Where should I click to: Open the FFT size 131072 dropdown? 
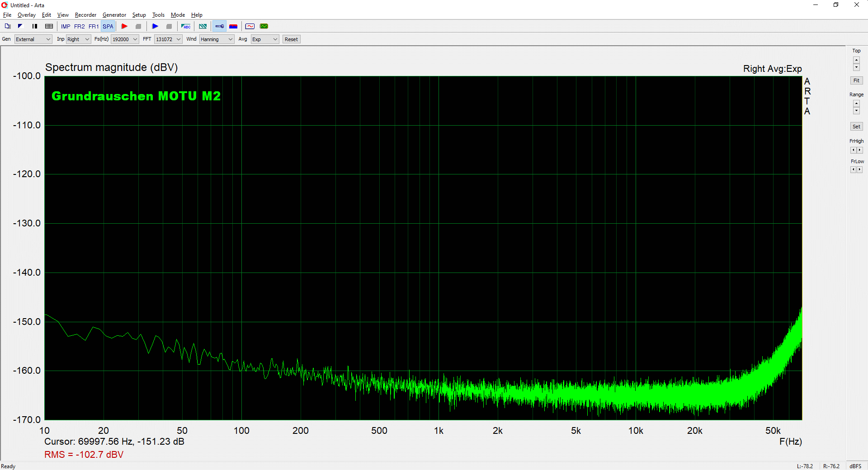click(168, 39)
